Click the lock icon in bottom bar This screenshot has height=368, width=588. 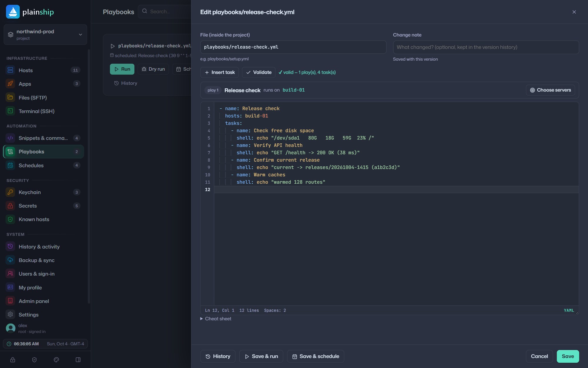coord(13,360)
